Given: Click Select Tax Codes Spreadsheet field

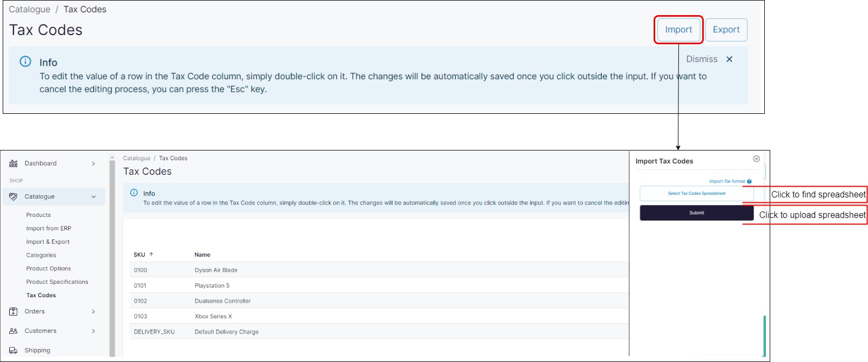Looking at the screenshot, I should (696, 193).
